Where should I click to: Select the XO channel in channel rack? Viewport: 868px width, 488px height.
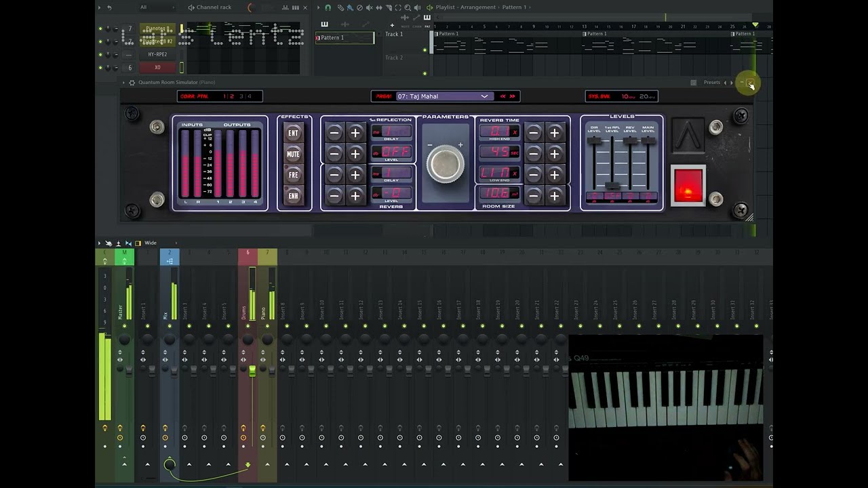click(157, 67)
